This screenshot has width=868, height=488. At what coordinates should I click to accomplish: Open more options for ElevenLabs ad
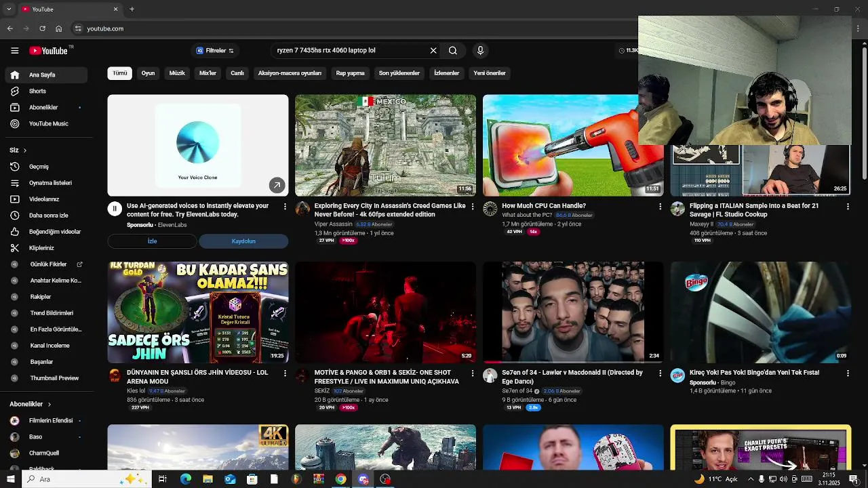pos(285,206)
